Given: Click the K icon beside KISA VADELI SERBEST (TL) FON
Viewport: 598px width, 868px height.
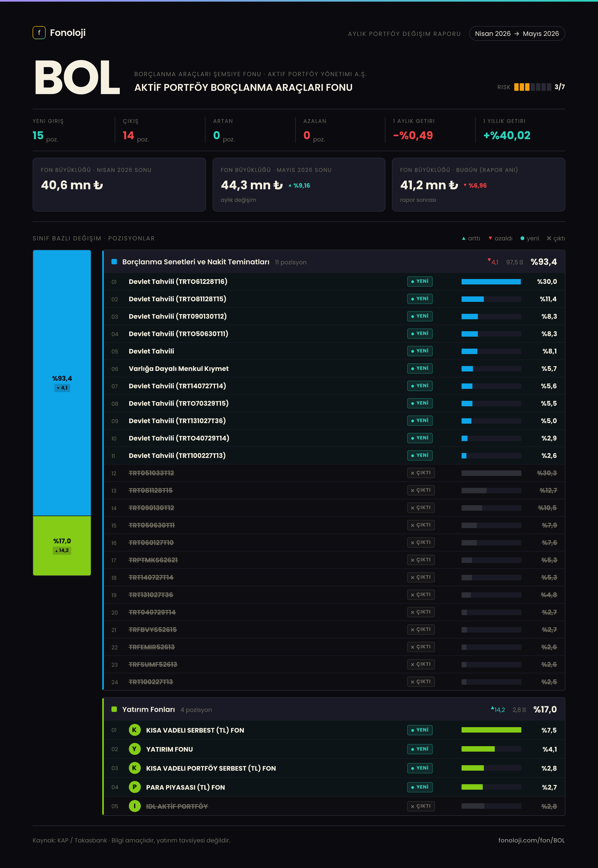Looking at the screenshot, I should click(x=134, y=730).
